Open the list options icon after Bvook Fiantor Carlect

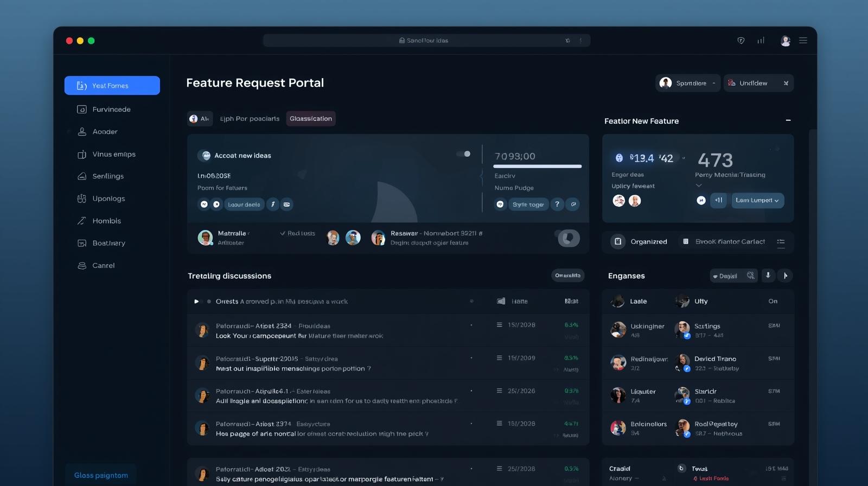(781, 243)
